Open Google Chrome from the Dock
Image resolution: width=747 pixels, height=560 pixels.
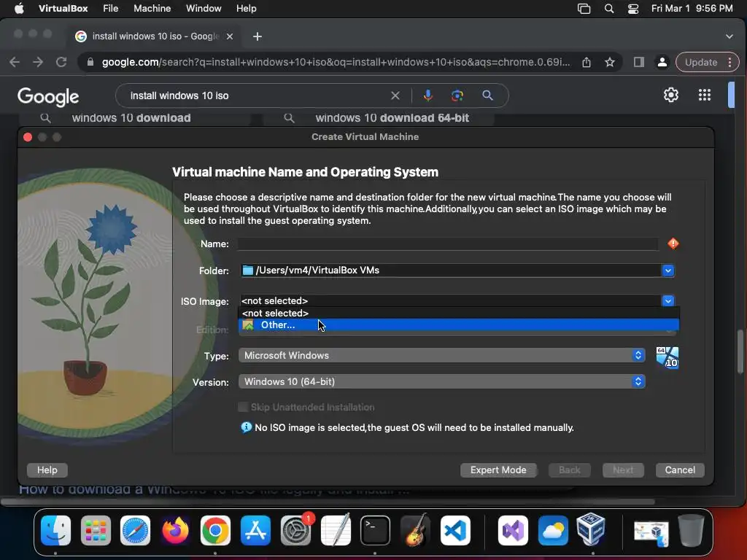point(215,530)
